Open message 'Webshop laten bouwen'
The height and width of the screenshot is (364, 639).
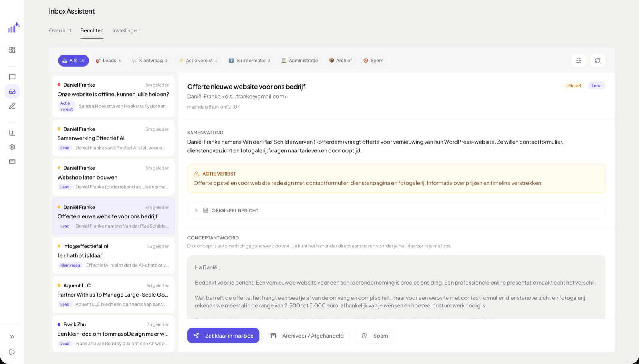pos(113,177)
